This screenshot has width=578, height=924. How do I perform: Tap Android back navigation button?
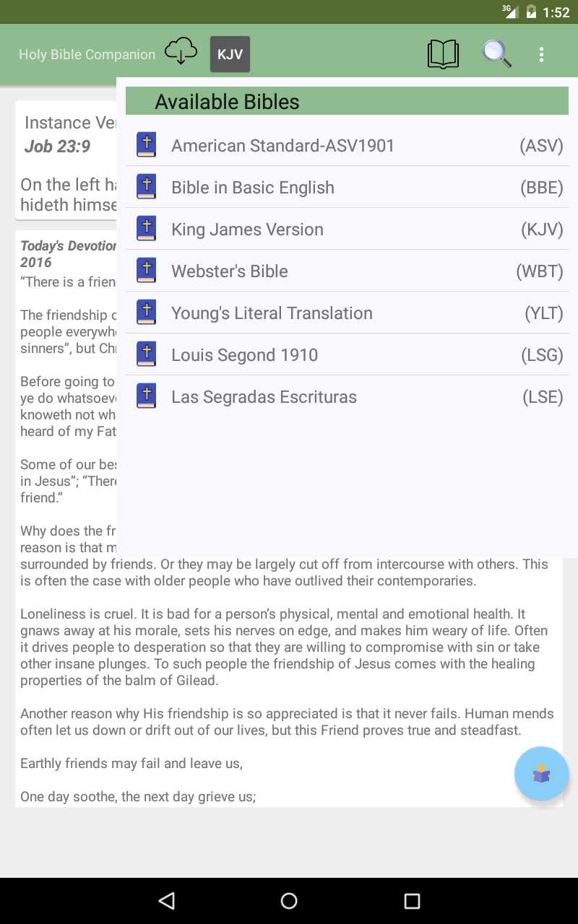[167, 900]
